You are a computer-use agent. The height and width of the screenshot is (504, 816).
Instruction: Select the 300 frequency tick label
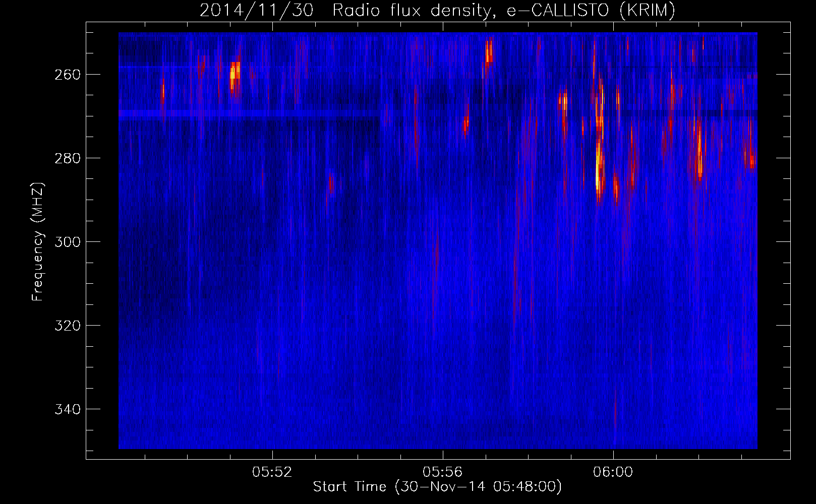click(x=68, y=242)
